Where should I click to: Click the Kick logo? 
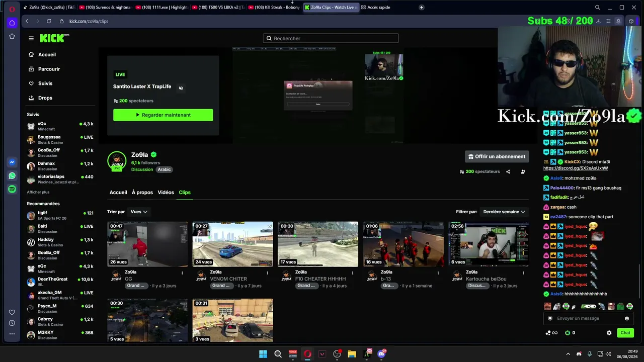[54, 38]
